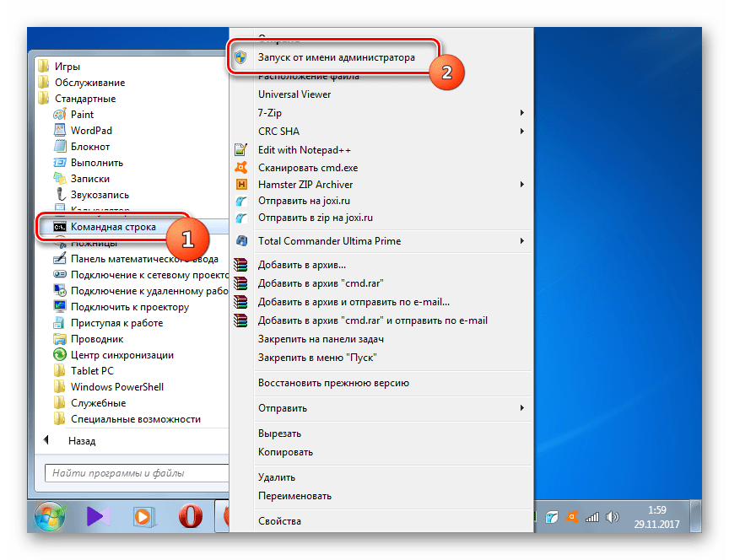The image size is (729, 560).
Task: Open Подключение к сетевому проектору
Action: [141, 275]
